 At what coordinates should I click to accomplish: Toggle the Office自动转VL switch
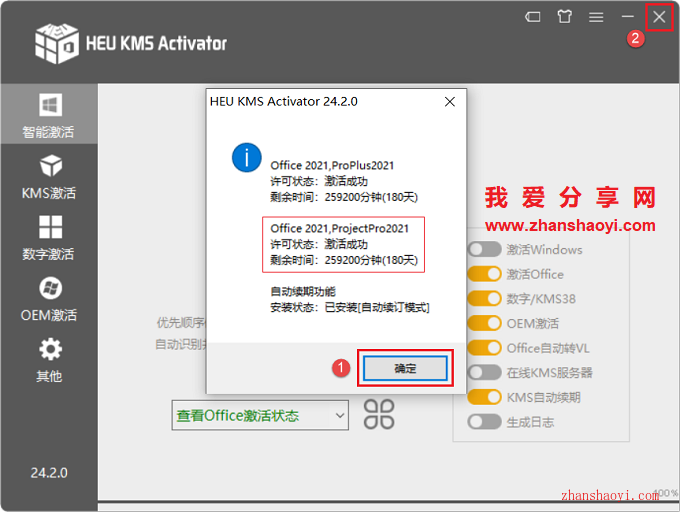pos(484,348)
